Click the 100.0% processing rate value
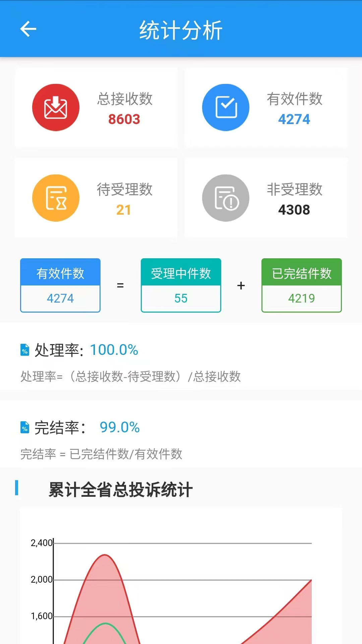362x644 pixels. tap(114, 350)
